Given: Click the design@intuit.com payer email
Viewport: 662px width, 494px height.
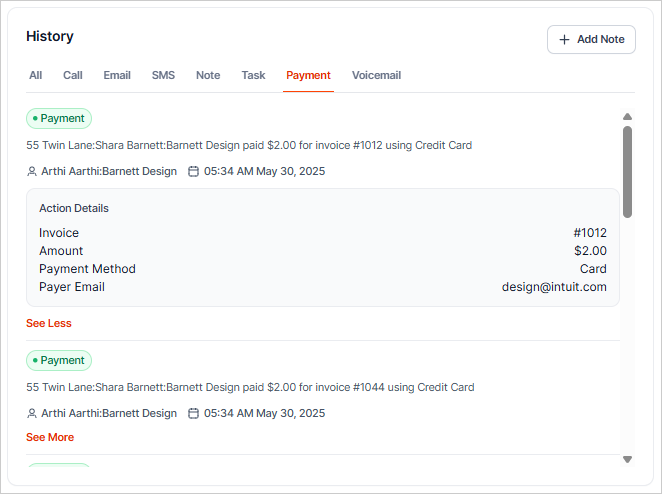Looking at the screenshot, I should 554,287.
